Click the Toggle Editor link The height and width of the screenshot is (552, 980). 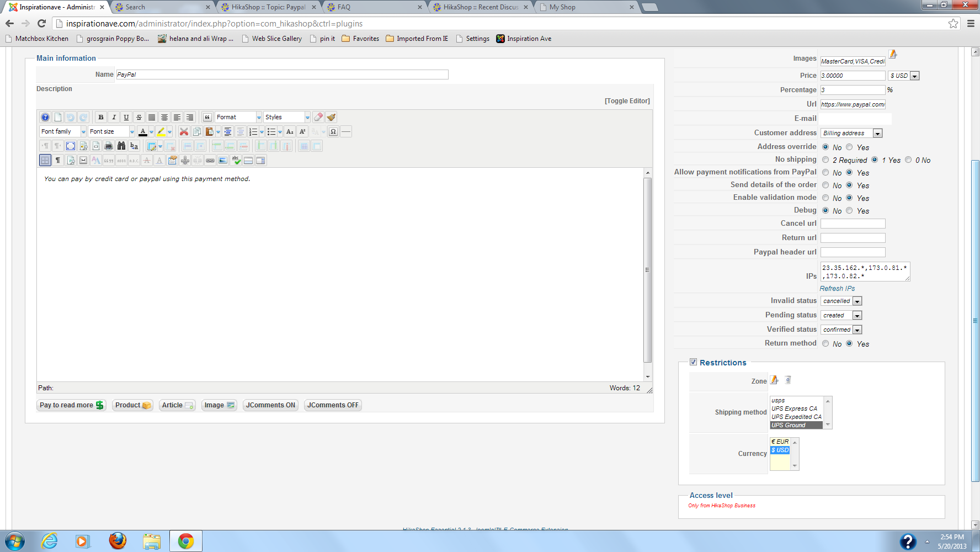(x=627, y=101)
